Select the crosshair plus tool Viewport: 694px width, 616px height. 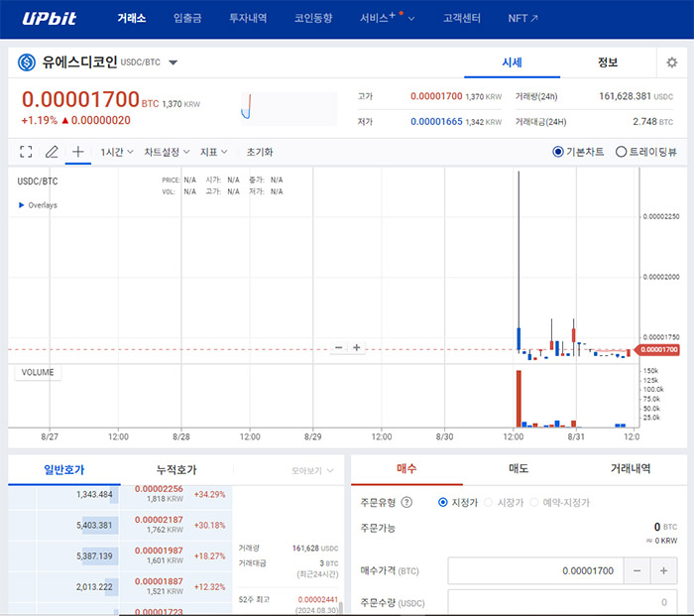(x=78, y=152)
